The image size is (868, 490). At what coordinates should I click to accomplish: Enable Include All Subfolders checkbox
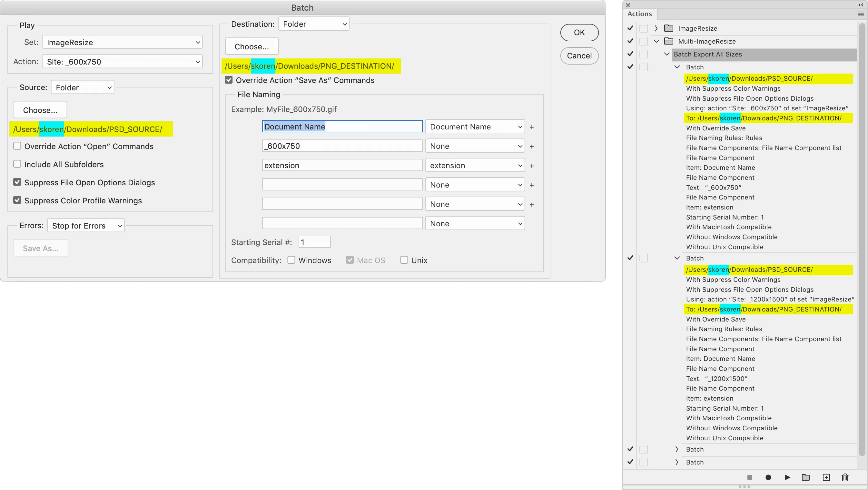[x=17, y=164]
